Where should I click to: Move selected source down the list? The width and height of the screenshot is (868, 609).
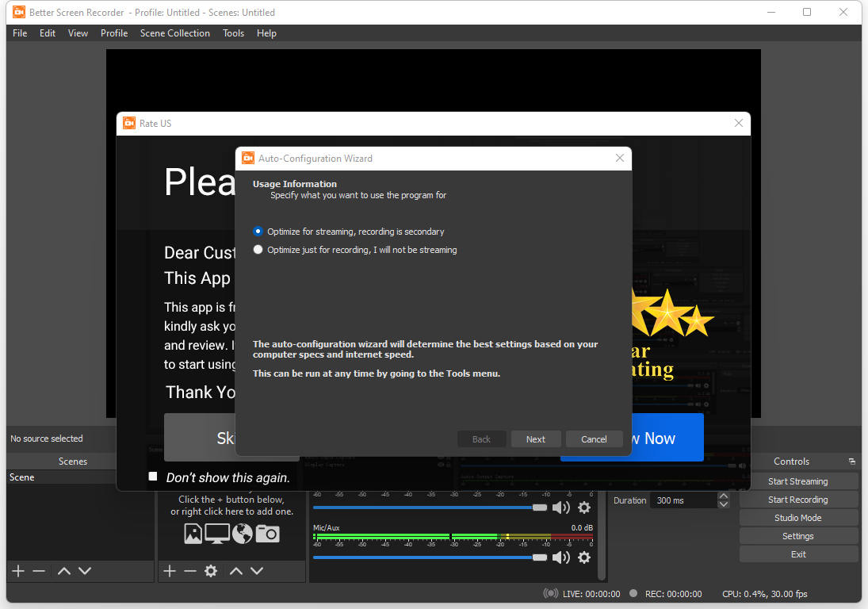coord(257,570)
